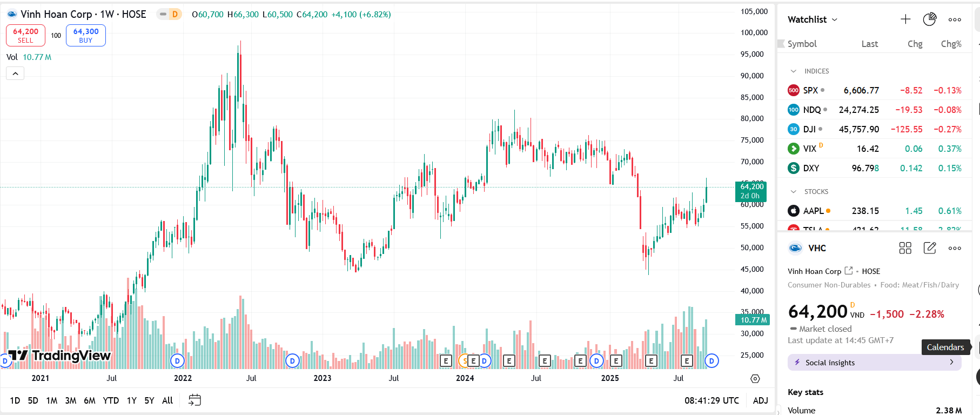Collapse the INDICES section
This screenshot has width=980, height=415.
(x=793, y=71)
